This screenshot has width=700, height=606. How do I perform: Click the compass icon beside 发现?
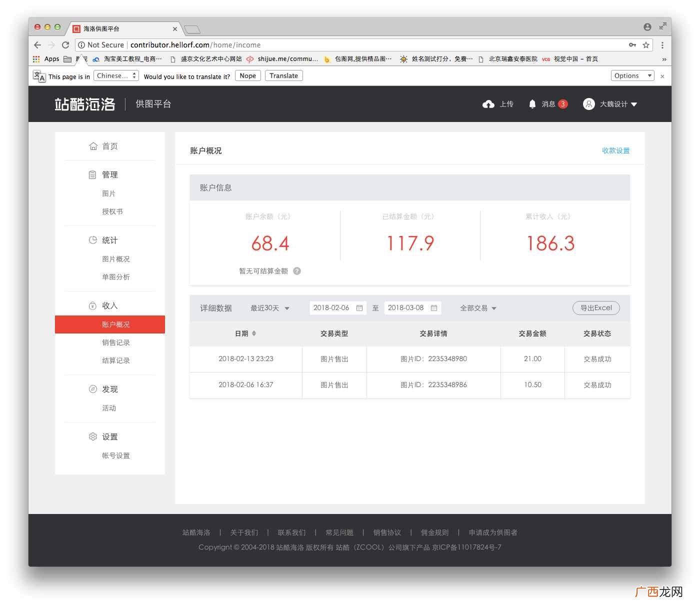pos(92,389)
